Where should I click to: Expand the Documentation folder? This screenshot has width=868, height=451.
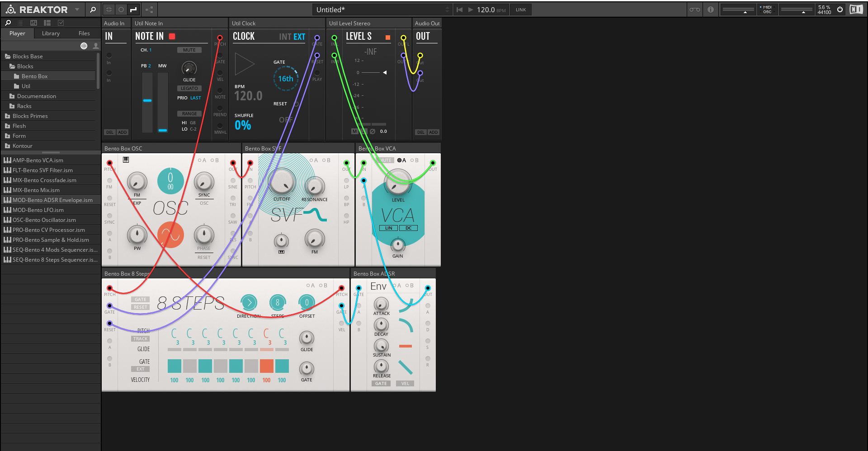coord(12,96)
